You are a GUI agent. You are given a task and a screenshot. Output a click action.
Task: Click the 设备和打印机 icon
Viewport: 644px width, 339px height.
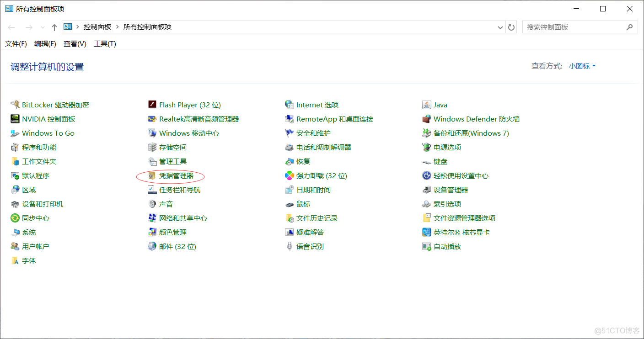pyautogui.click(x=15, y=204)
